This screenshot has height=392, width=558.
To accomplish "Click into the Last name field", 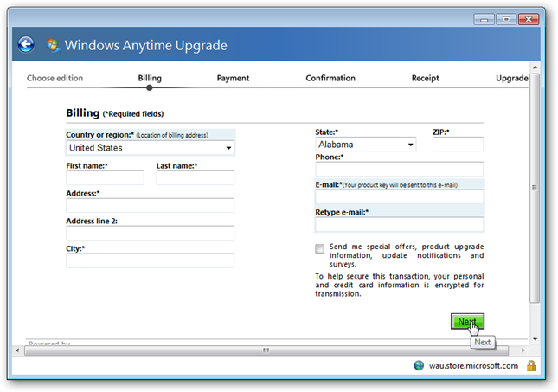I will pos(195,177).
